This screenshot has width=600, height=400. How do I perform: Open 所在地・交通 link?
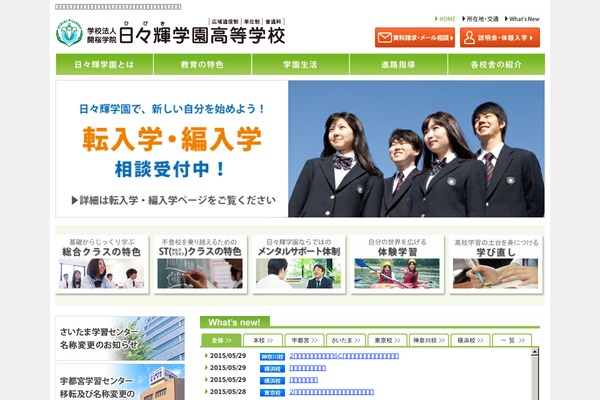coord(480,19)
